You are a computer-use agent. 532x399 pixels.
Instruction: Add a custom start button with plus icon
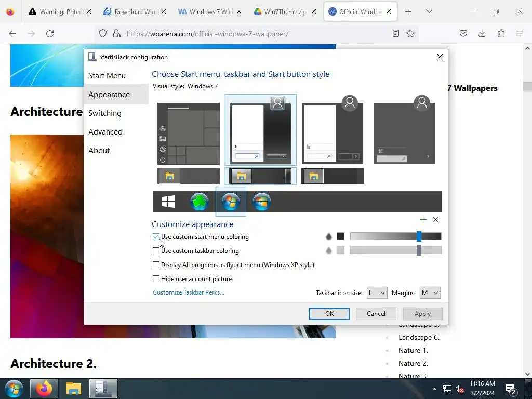(423, 220)
